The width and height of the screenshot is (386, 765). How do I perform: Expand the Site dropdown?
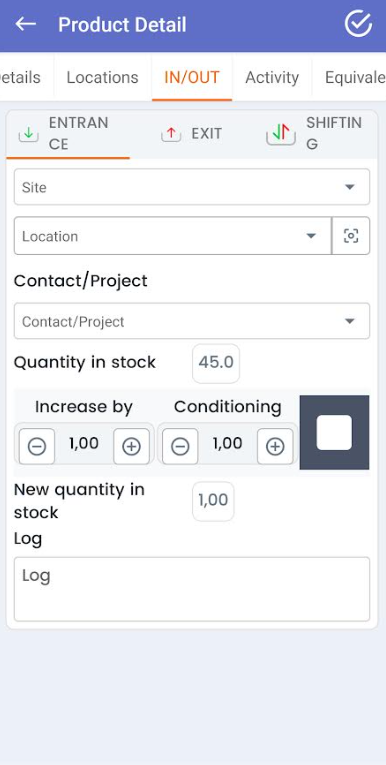(x=192, y=187)
